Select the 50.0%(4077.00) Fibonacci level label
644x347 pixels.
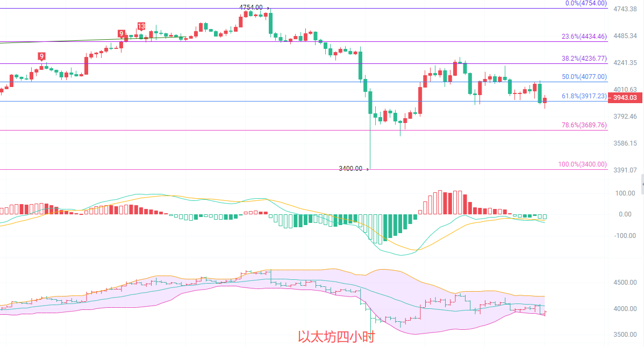coord(584,77)
